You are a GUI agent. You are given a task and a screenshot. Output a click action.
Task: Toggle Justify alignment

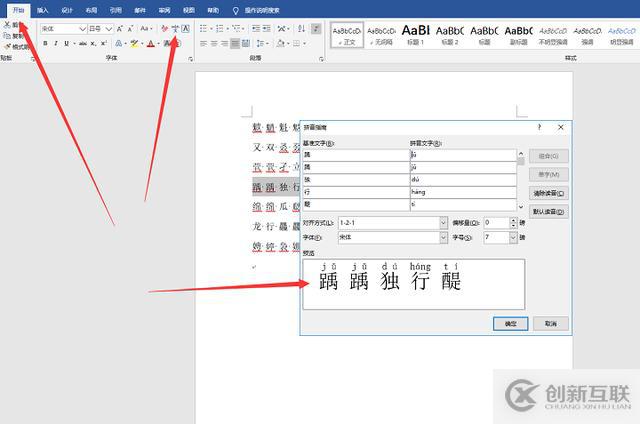point(235,43)
